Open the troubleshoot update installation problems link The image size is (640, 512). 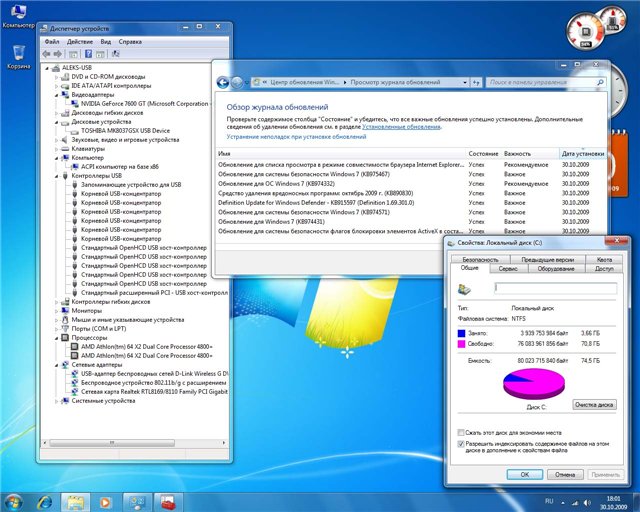[x=296, y=137]
